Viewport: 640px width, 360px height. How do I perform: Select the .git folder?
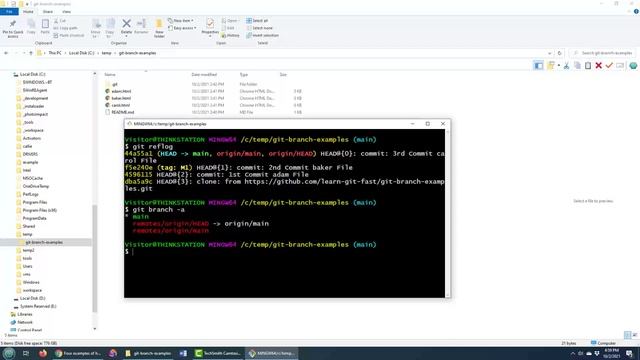click(115, 84)
